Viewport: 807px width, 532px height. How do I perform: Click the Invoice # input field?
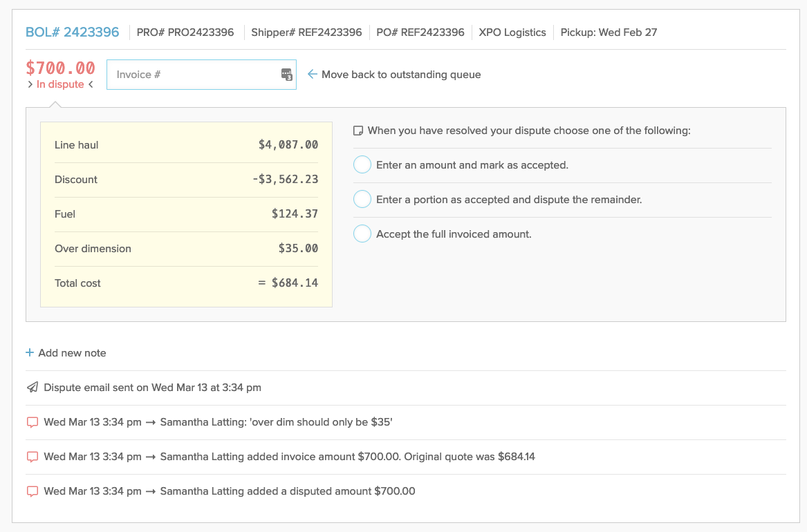[x=201, y=75]
